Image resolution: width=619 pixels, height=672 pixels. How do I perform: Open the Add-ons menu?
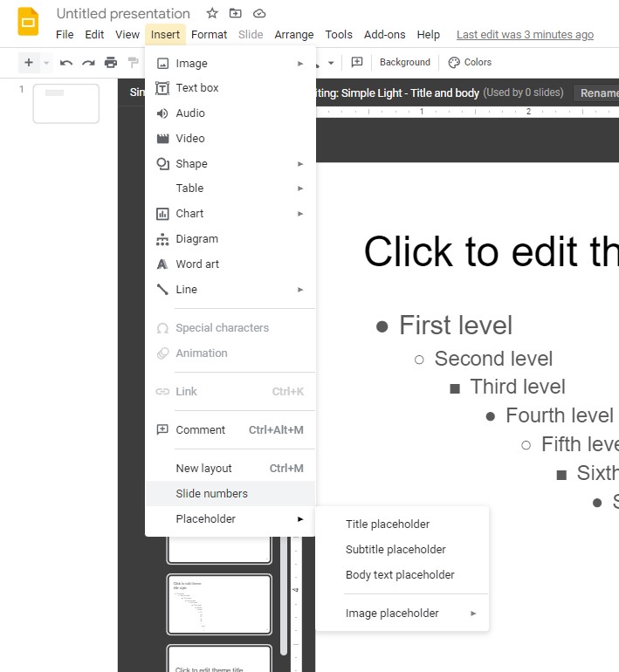384,34
